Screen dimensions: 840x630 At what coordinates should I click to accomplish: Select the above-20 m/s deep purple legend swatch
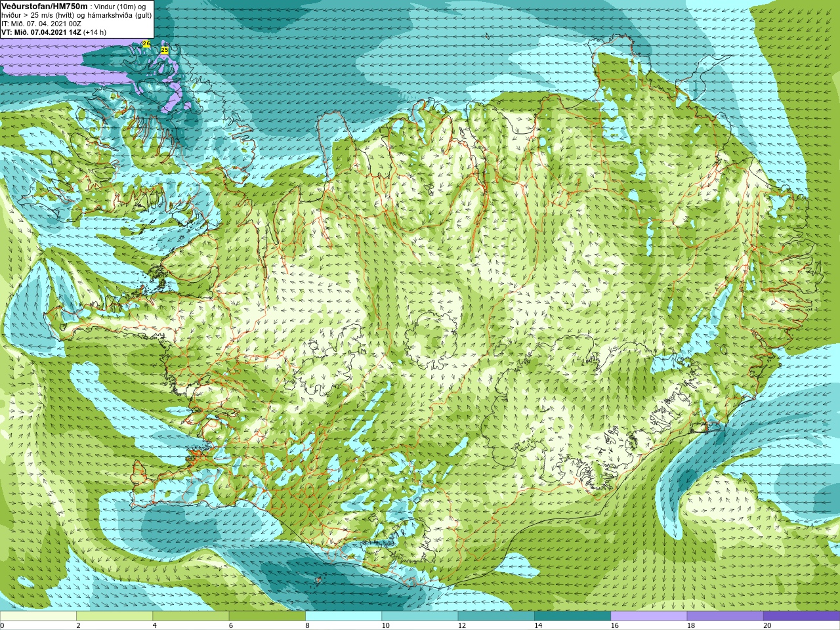click(801, 616)
